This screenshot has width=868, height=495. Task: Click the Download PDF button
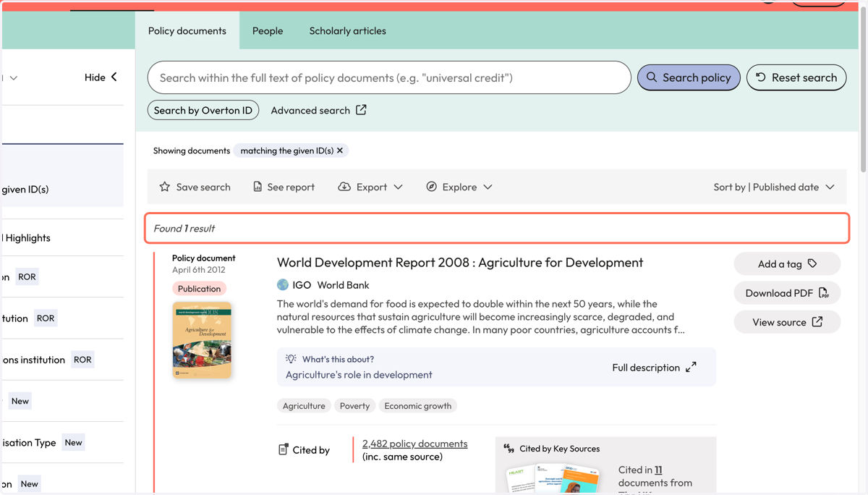pyautogui.click(x=787, y=292)
